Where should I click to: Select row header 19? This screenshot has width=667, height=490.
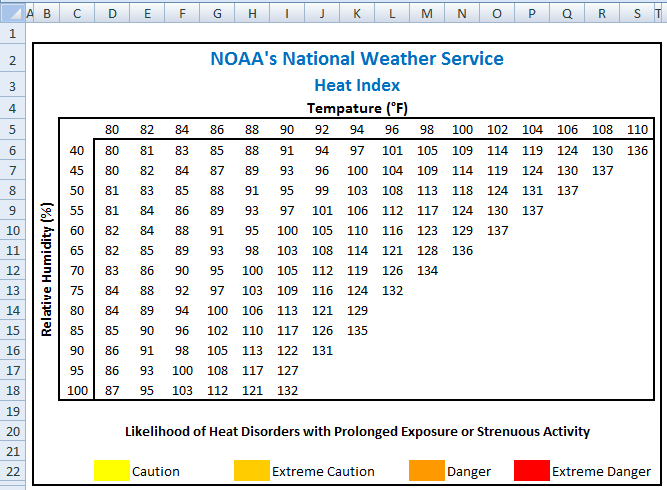[12, 411]
